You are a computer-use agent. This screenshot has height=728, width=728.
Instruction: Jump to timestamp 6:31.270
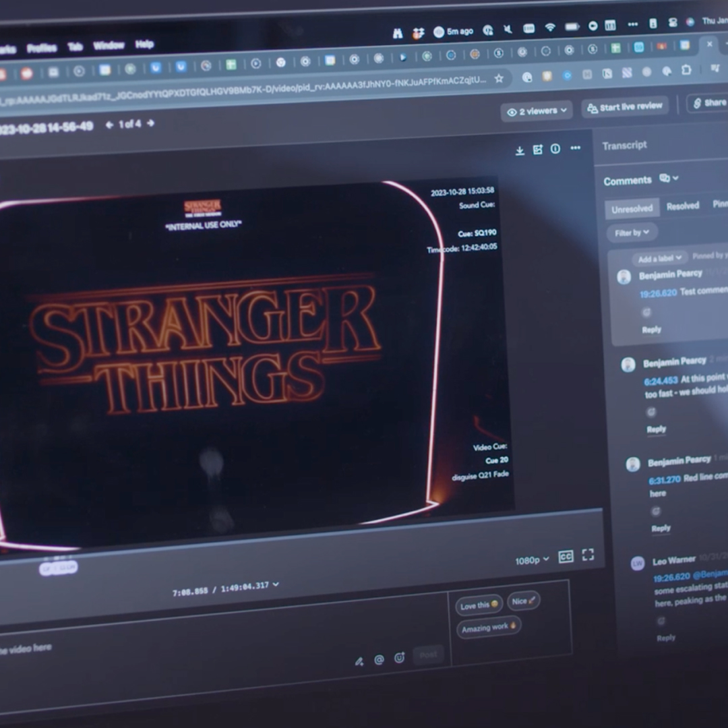[x=665, y=480]
